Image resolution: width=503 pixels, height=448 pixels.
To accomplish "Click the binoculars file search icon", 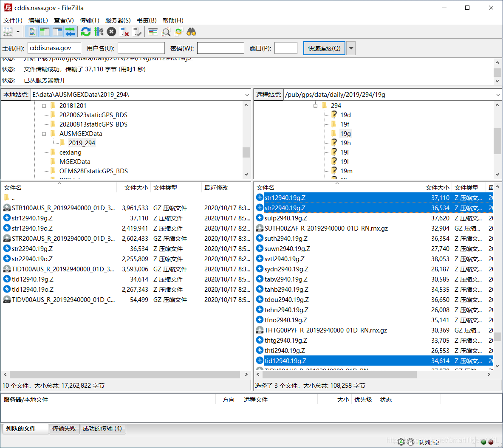I will (191, 32).
